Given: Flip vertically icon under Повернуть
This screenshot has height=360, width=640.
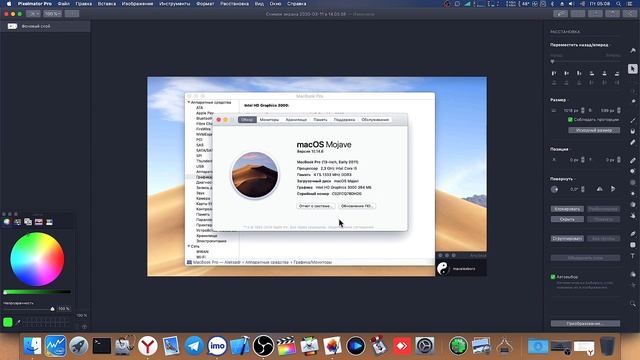Looking at the screenshot, I should tap(613, 189).
